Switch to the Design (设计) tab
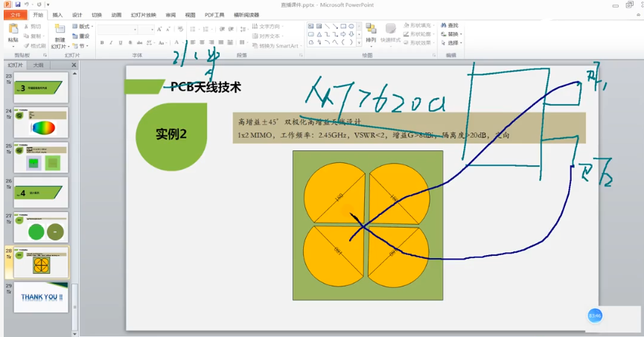This screenshot has width=644, height=337. [77, 15]
